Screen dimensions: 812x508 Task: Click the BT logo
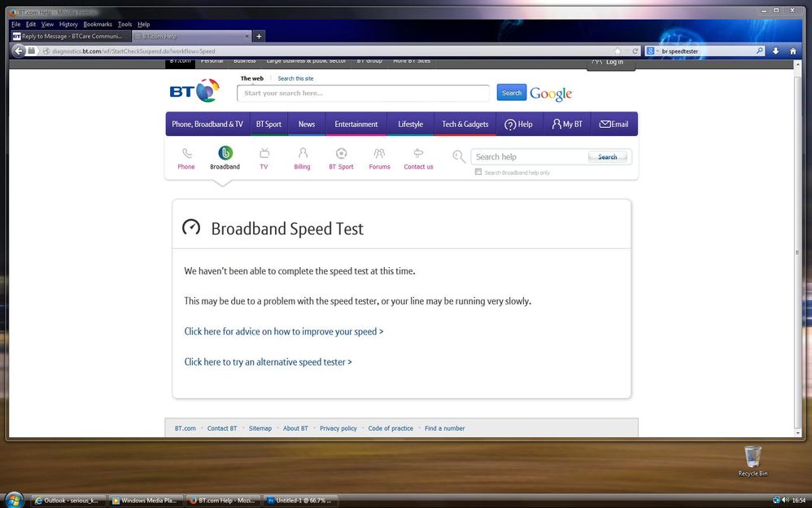(194, 90)
